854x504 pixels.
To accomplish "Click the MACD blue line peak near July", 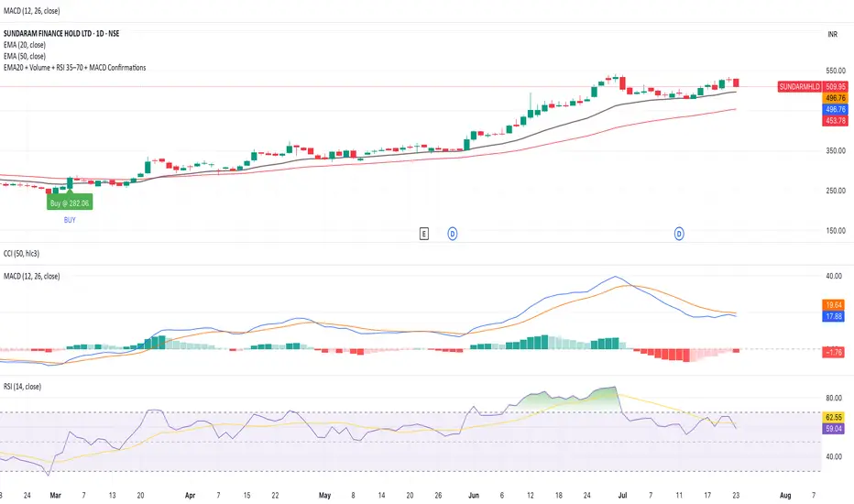I will point(616,277).
